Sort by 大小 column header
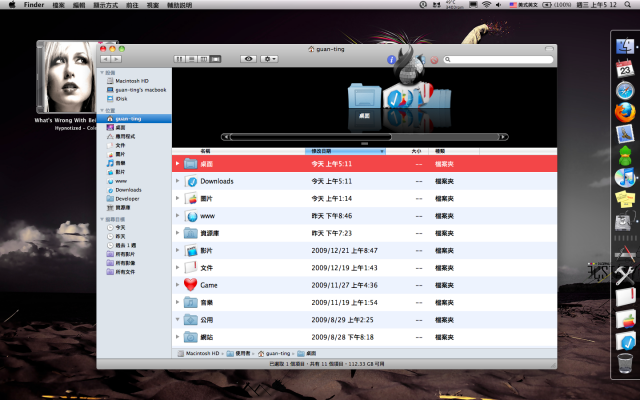Image resolution: width=640 pixels, height=400 pixels. click(407, 151)
